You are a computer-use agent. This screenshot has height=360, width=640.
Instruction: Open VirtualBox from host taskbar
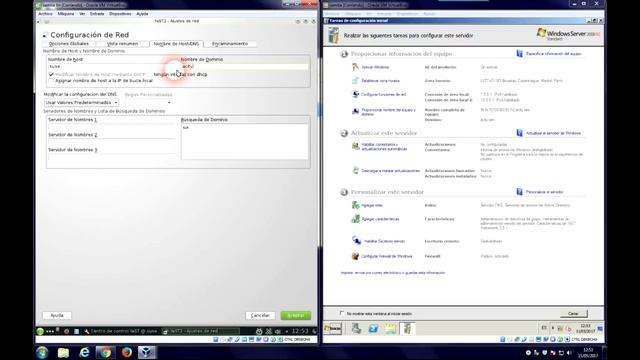click(x=147, y=352)
